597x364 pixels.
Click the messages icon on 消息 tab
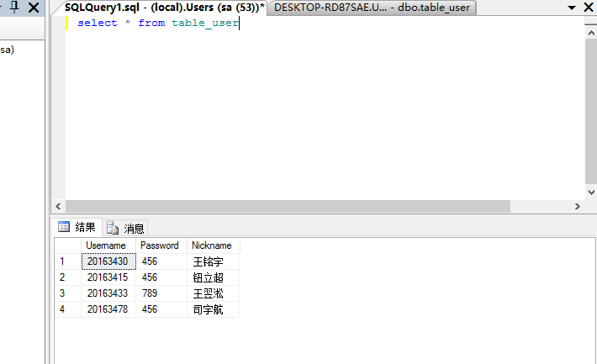[x=113, y=228]
